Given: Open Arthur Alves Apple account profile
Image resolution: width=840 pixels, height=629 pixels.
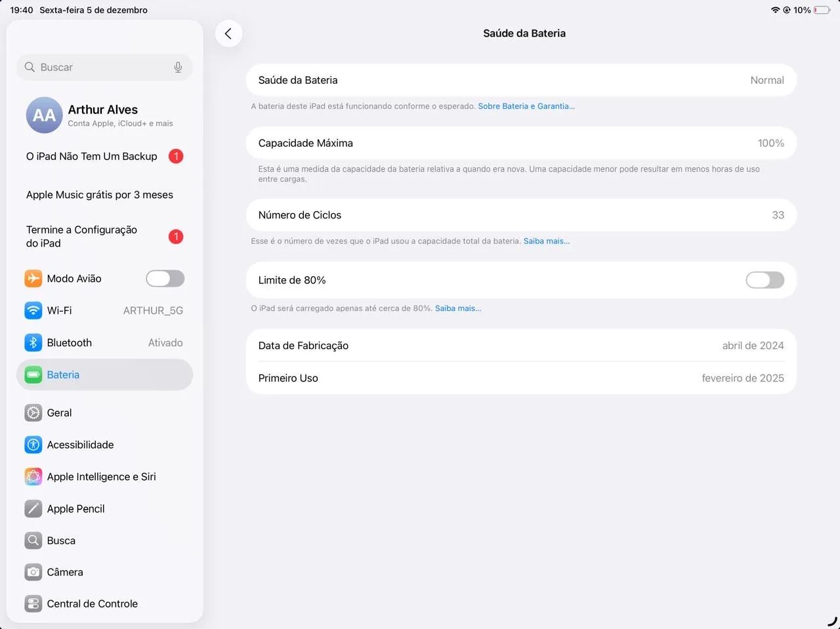Looking at the screenshot, I should 102,115.
